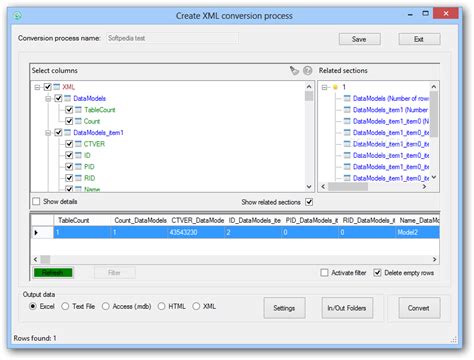Click the table icon beside DataModels node
Viewport: 474px width, 360px height.
tap(68, 98)
